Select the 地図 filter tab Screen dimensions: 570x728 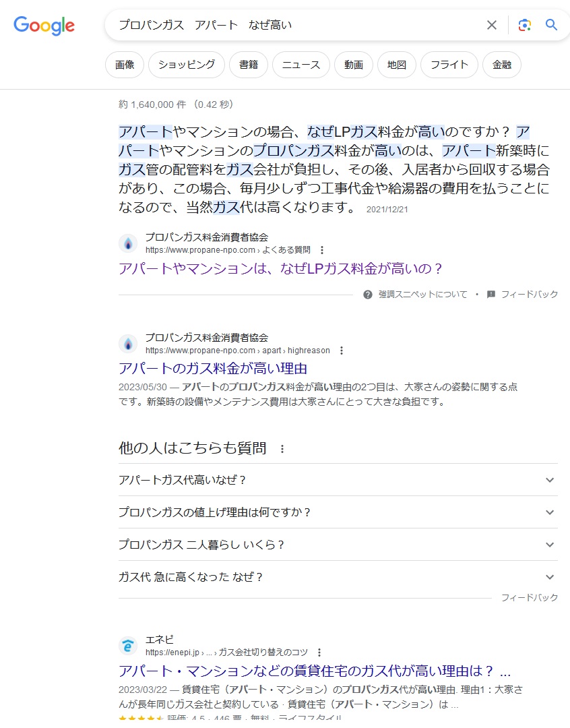click(x=397, y=65)
